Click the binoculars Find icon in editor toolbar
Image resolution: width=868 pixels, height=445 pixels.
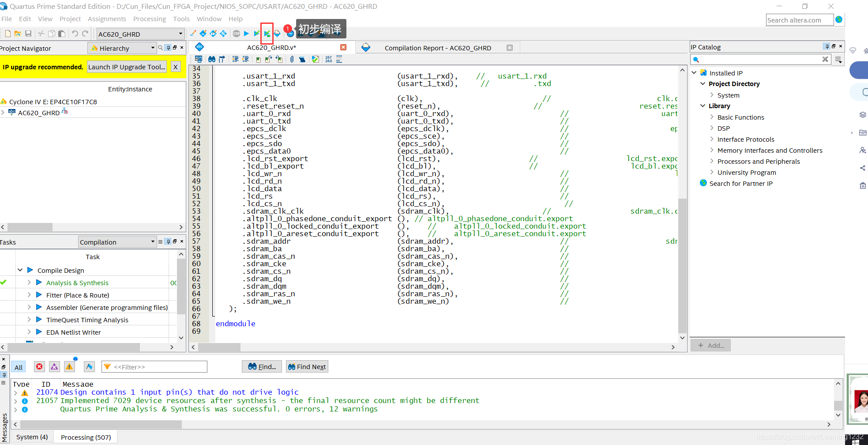pyautogui.click(x=212, y=59)
